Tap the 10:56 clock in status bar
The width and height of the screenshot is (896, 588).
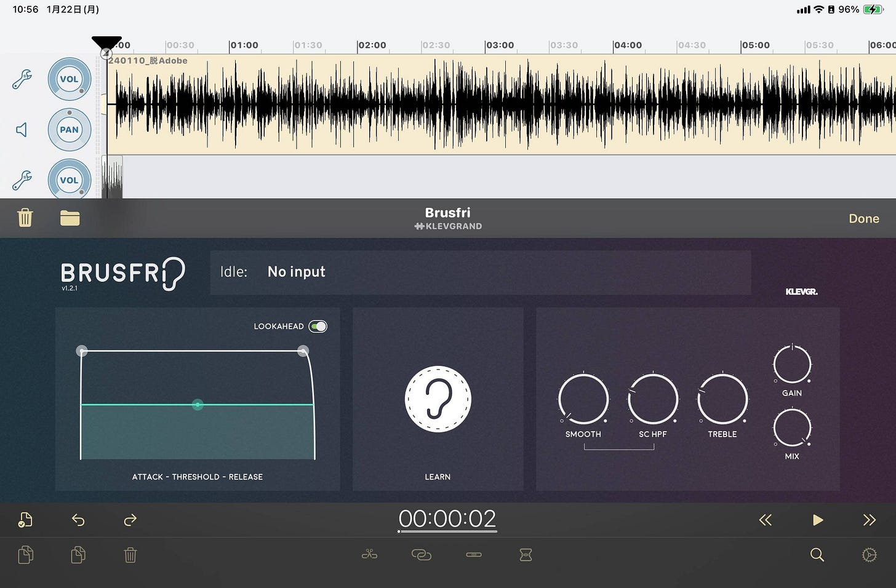click(25, 9)
